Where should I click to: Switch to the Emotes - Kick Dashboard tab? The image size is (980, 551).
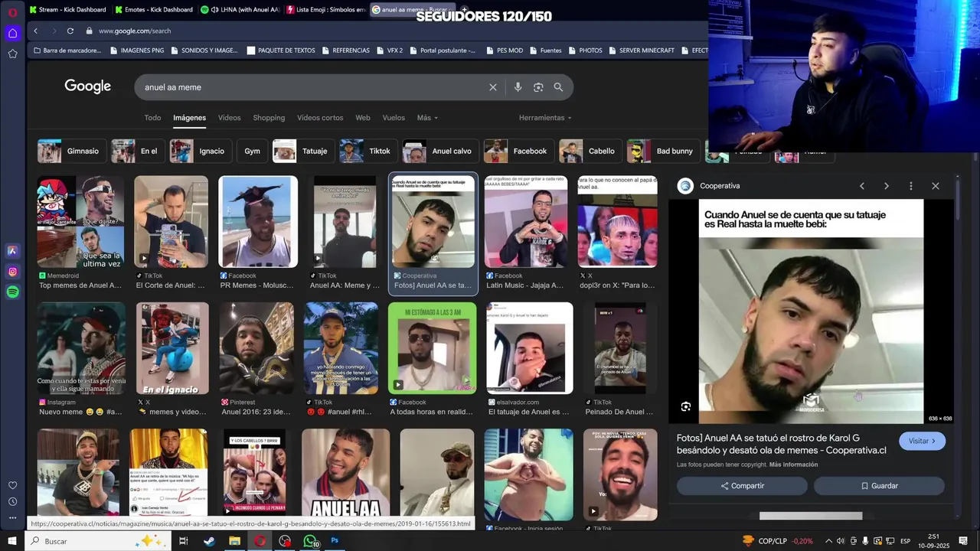pyautogui.click(x=154, y=9)
